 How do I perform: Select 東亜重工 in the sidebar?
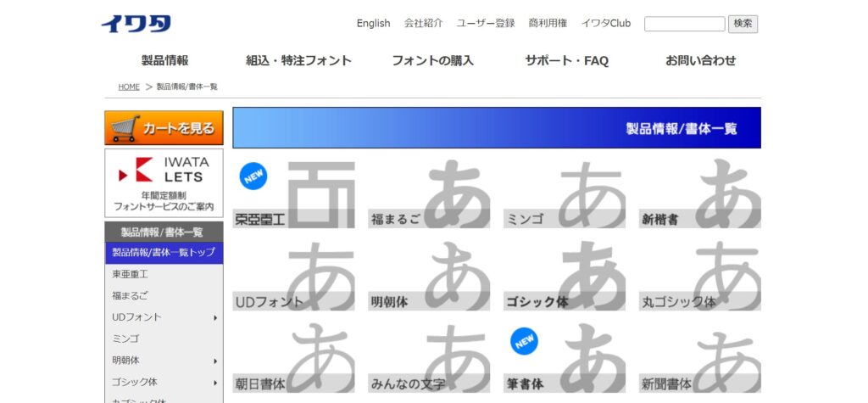coord(164,274)
